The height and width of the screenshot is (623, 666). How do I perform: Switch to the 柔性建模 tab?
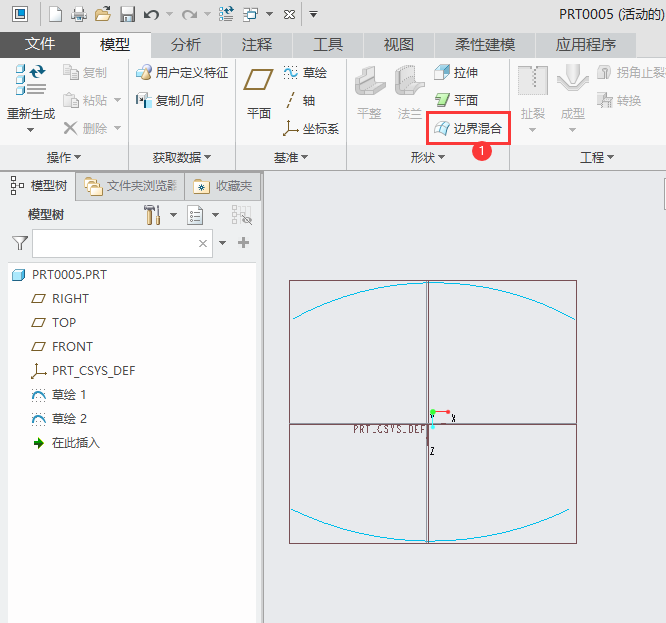click(485, 45)
